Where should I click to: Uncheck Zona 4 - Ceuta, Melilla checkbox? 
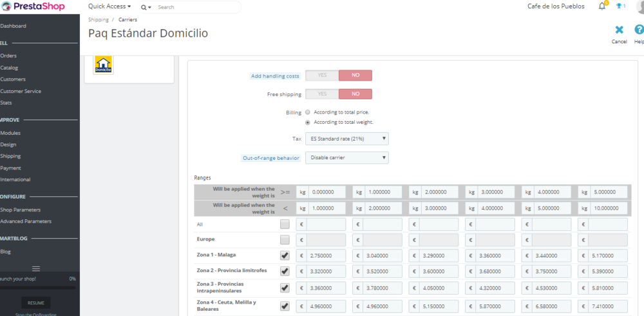[x=285, y=306]
